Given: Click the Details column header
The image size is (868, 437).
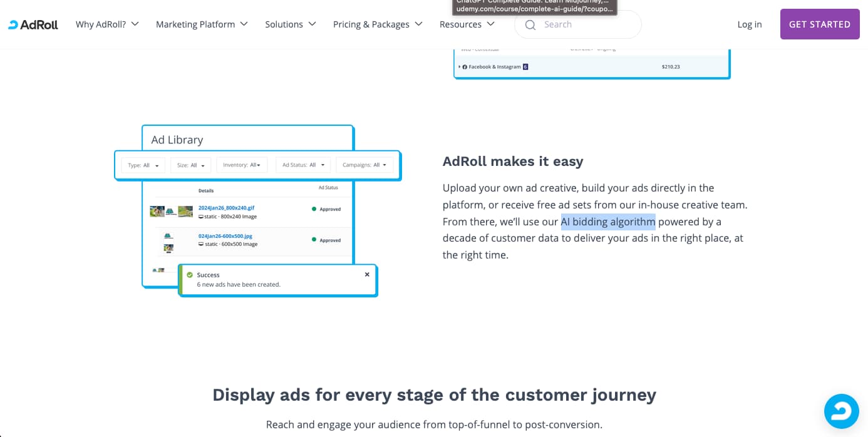Looking at the screenshot, I should tap(206, 190).
